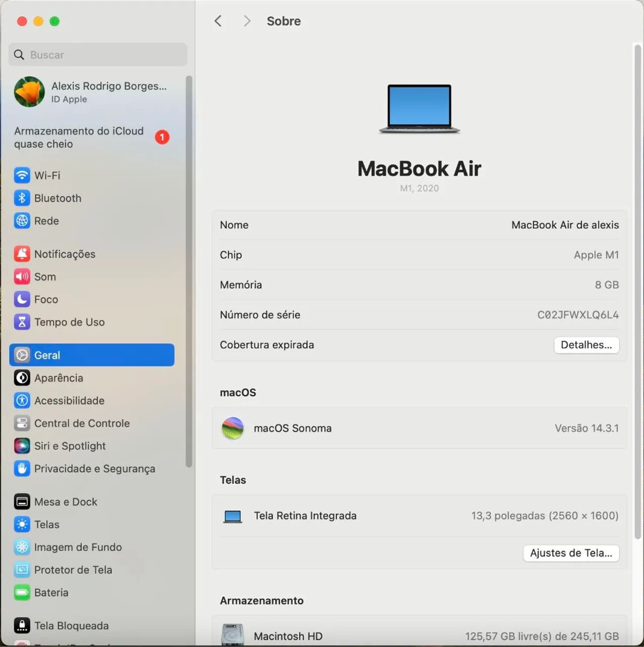The height and width of the screenshot is (647, 644).
Task: Click the magnifying glass search icon
Action: [19, 55]
